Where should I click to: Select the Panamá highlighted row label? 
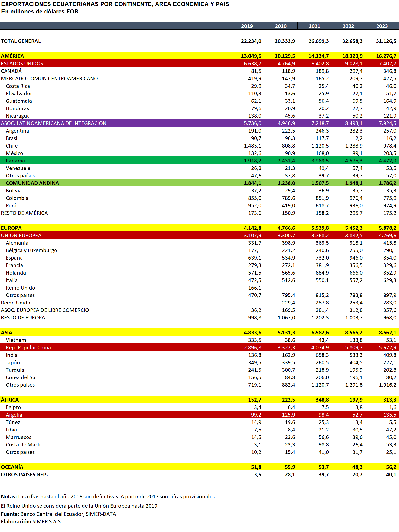15,161
